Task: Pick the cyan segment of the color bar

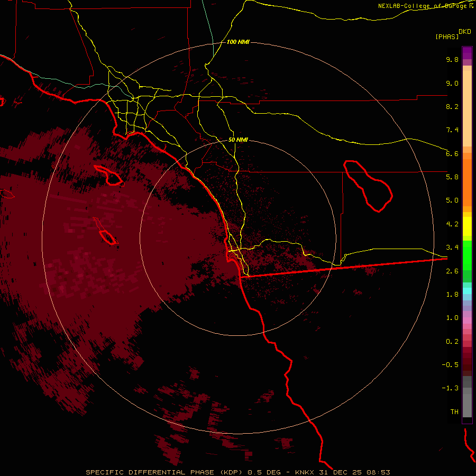Action: click(x=467, y=291)
